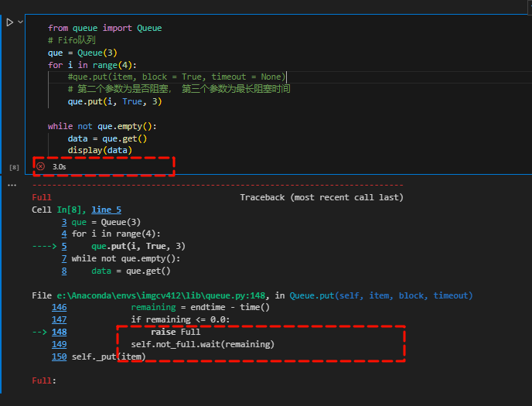Click 'Queue.put(self, item, block, timeout)' signature

point(381,295)
